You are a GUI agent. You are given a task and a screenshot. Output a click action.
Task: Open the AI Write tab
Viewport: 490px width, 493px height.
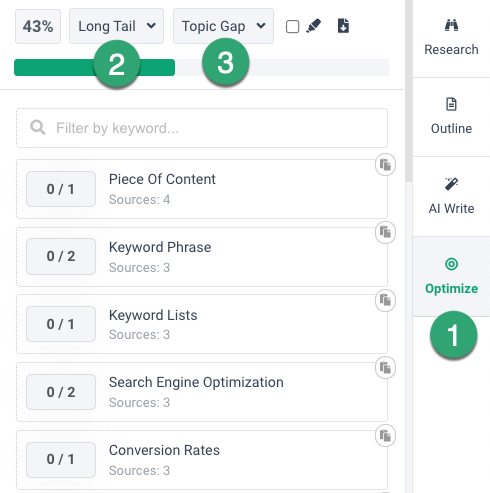click(451, 197)
